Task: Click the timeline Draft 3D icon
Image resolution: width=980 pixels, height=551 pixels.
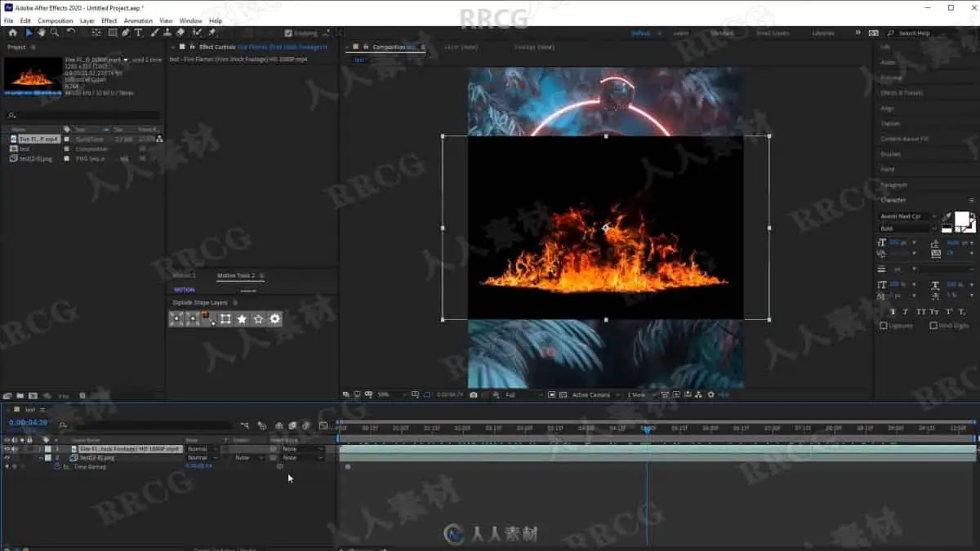Action: coord(262,425)
